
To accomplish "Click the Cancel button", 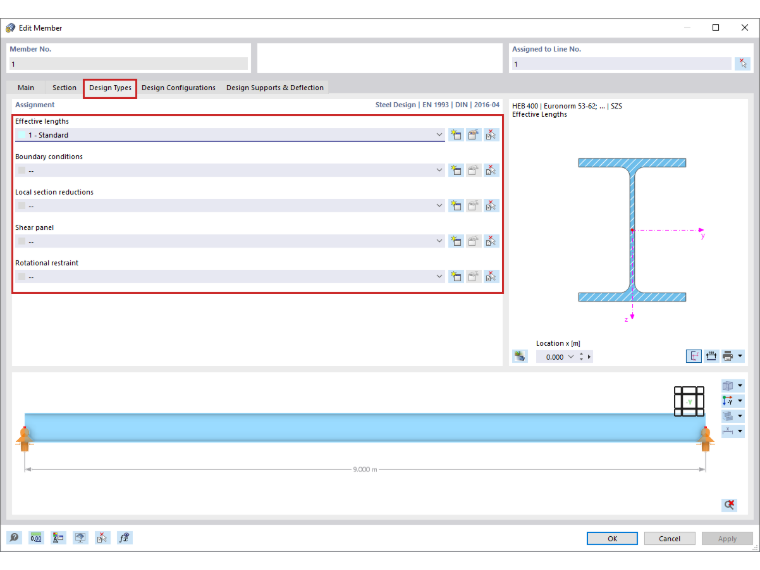I will point(669,538).
